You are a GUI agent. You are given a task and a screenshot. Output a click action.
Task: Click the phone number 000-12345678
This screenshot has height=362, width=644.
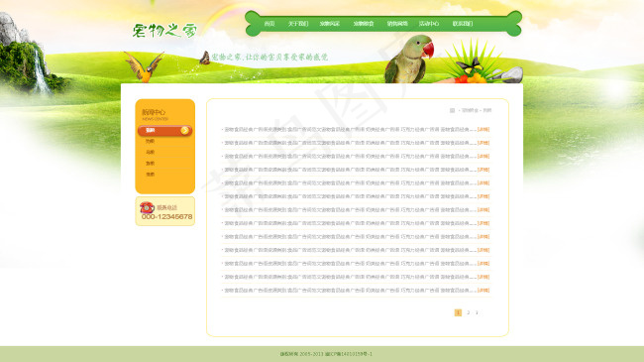point(166,217)
